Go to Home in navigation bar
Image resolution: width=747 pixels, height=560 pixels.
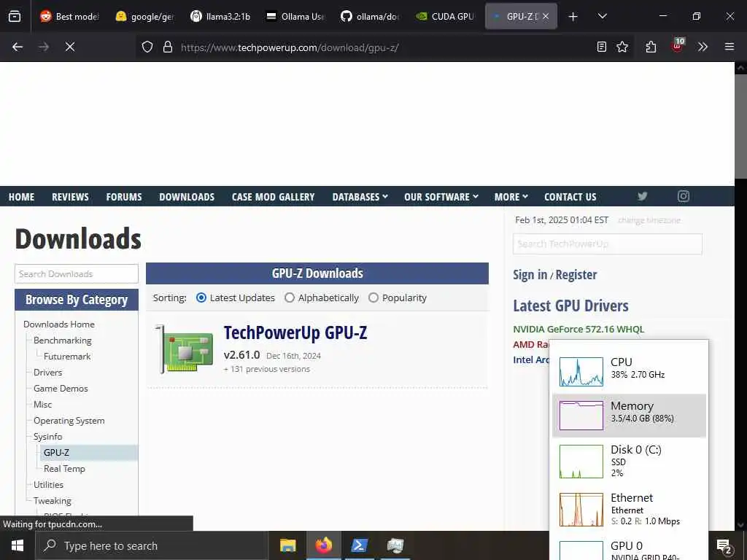(21, 197)
